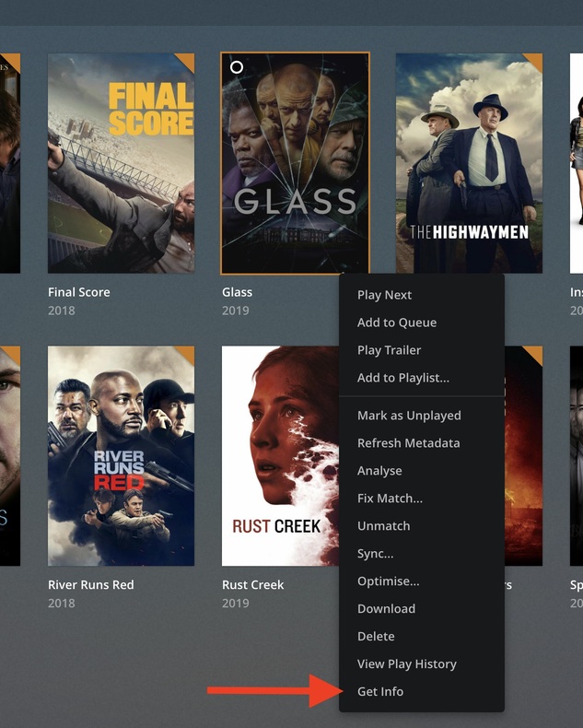The width and height of the screenshot is (583, 728).
Task: Choose Get Info from menu
Action: 380,691
